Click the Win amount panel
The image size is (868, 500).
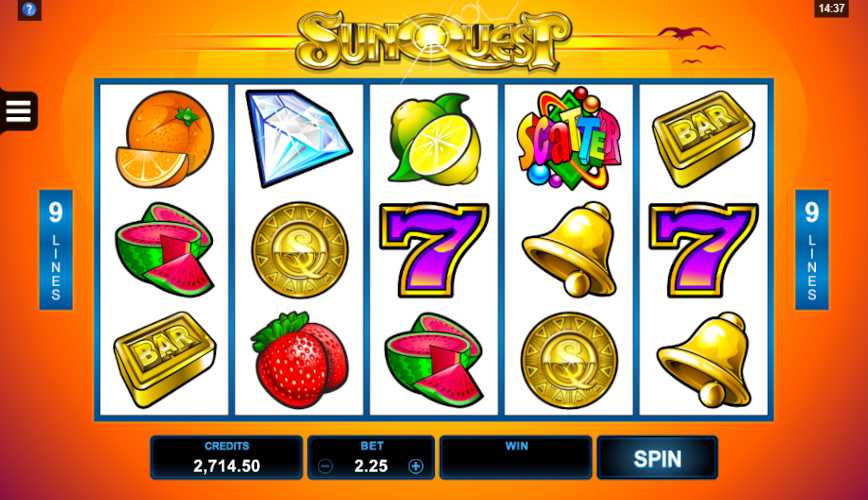516,457
